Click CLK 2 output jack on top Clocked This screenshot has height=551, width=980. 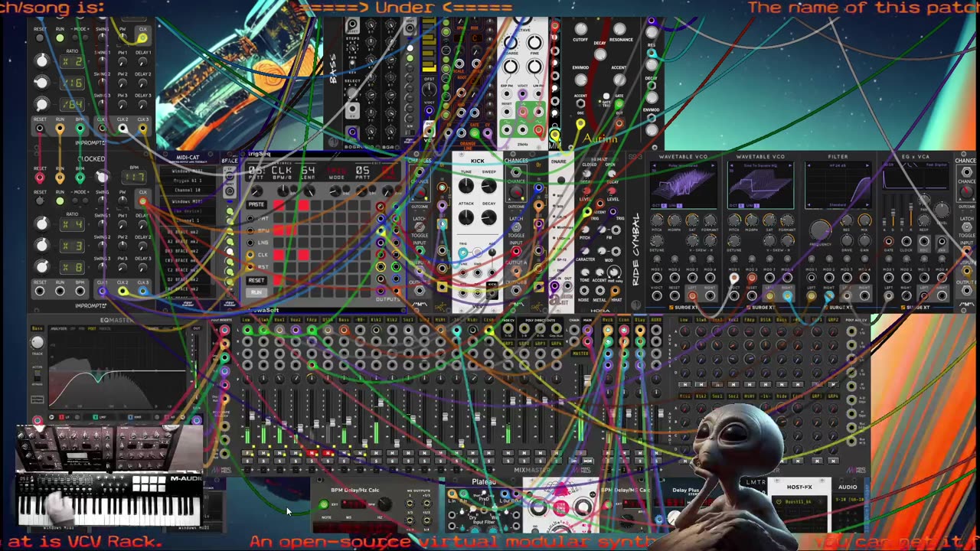click(x=122, y=129)
